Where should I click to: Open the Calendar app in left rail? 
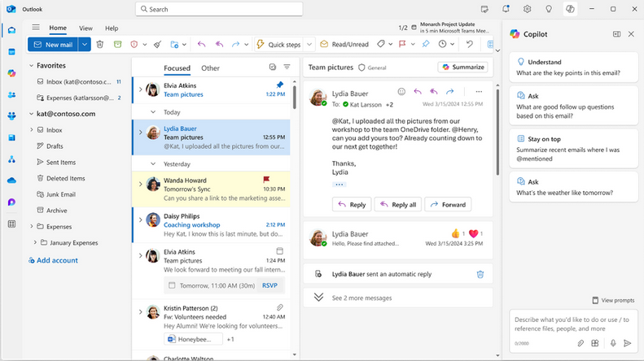11,52
